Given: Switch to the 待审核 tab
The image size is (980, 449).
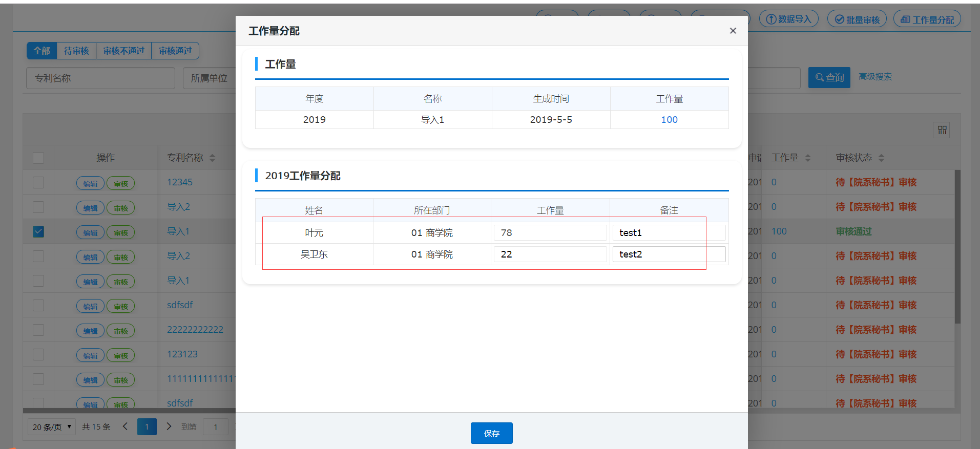Looking at the screenshot, I should pos(76,51).
